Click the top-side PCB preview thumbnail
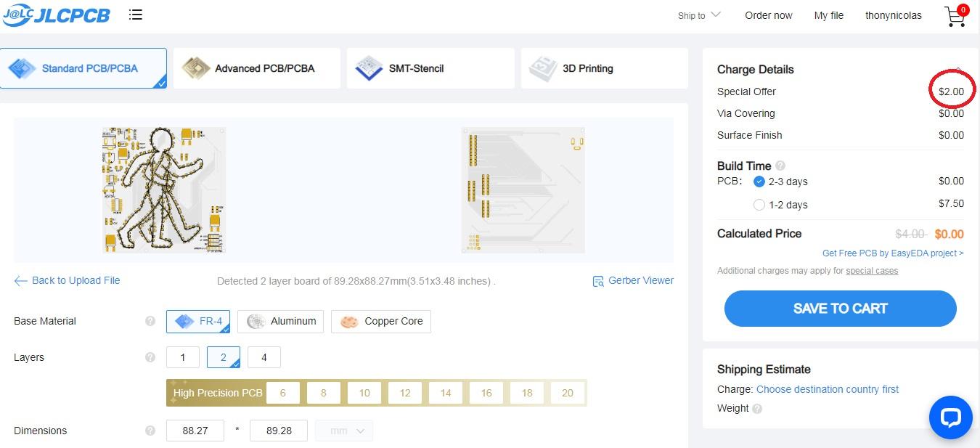The width and height of the screenshot is (980, 448). pyautogui.click(x=164, y=190)
